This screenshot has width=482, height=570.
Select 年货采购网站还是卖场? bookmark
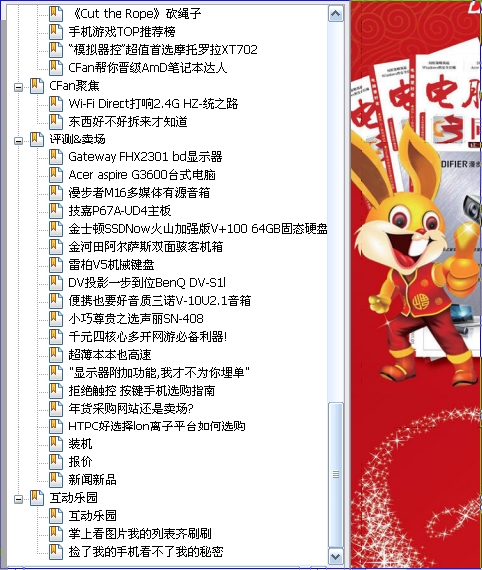click(x=131, y=408)
